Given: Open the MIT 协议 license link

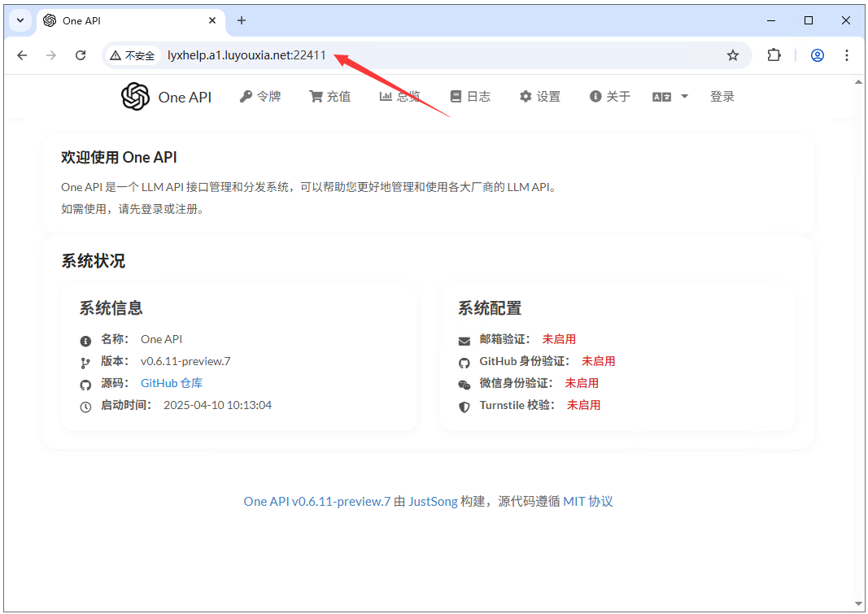Looking at the screenshot, I should click(x=588, y=501).
